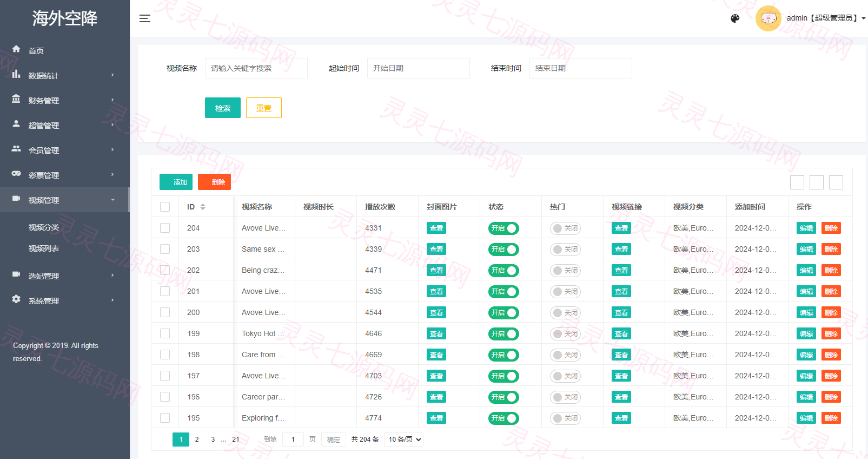
Task: Tick the select-all checkbox in table header
Action: [165, 207]
